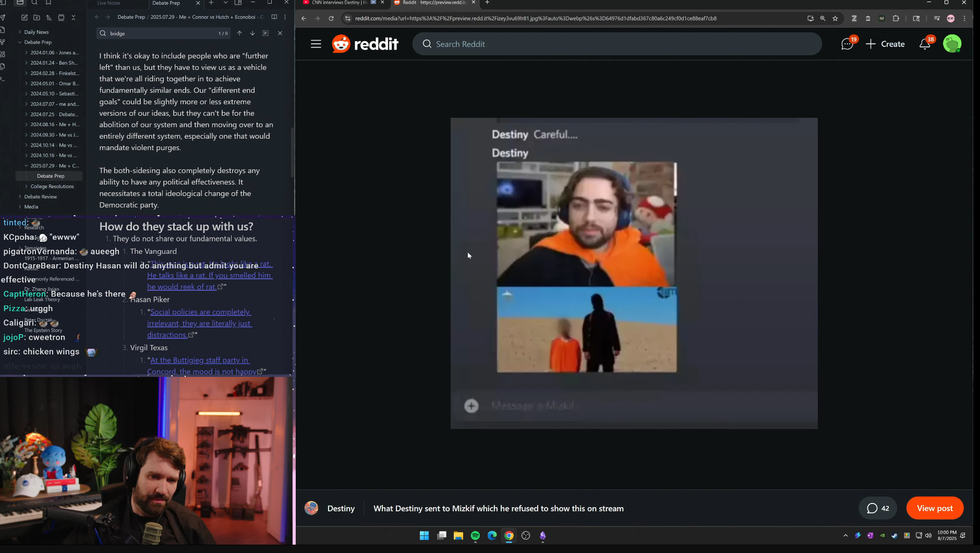Click the View post button
This screenshot has height=553, width=980.
(935, 508)
